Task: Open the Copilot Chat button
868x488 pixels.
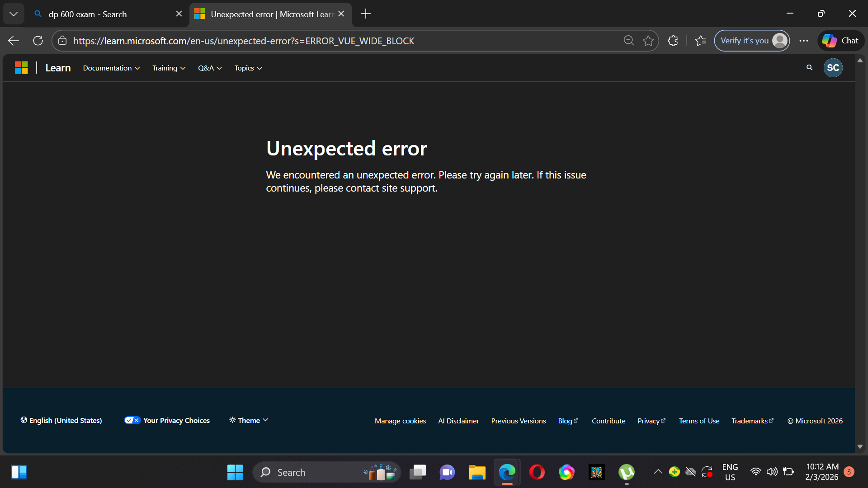Action: 840,41
